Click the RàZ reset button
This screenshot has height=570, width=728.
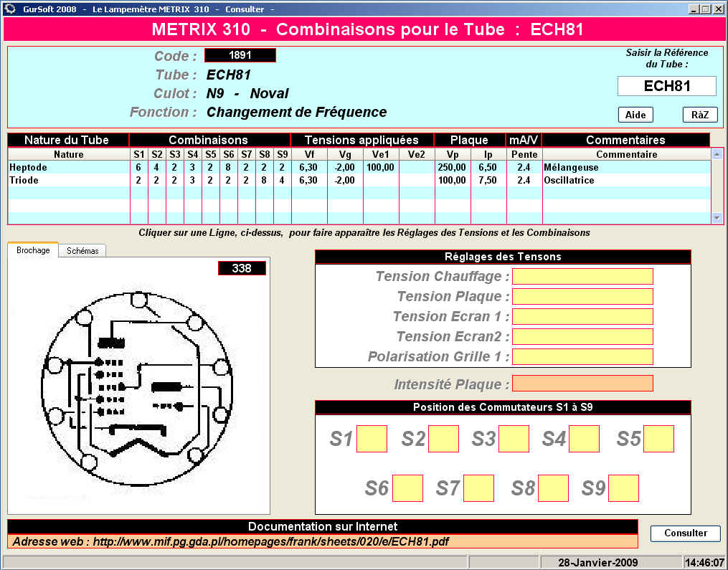click(699, 115)
